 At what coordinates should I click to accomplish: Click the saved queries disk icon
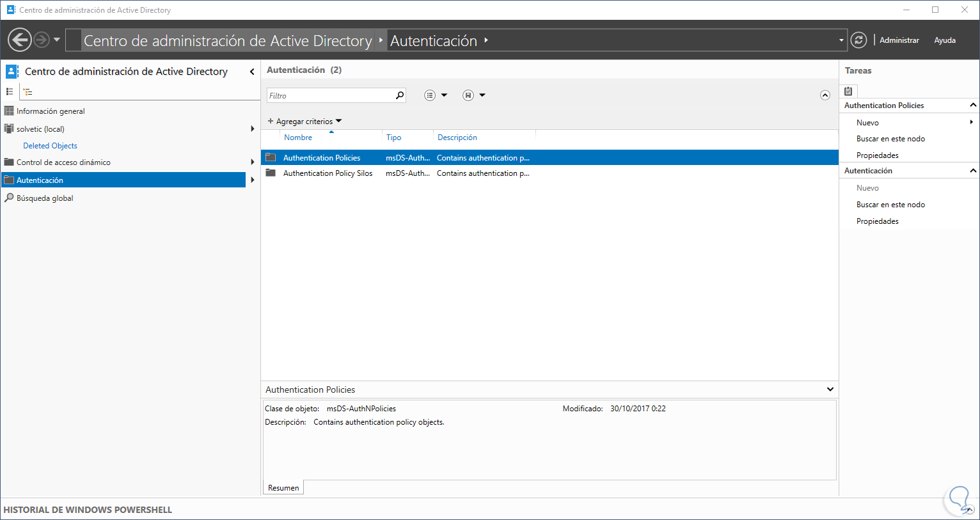tap(468, 95)
